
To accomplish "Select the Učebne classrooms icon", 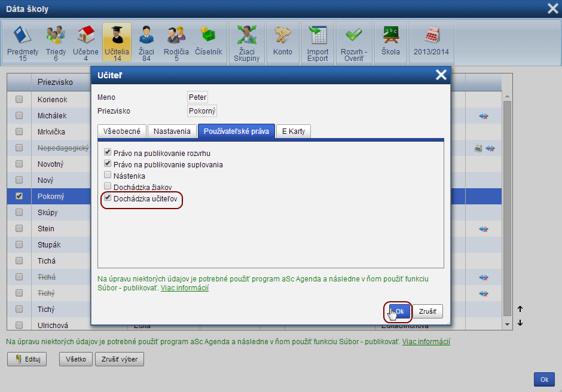I will pyautogui.click(x=85, y=43).
